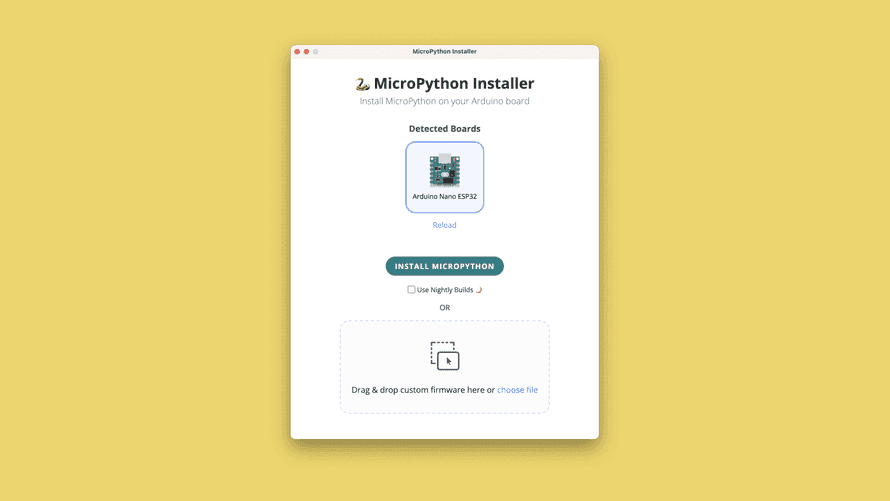Click the choose file link
The width and height of the screenshot is (890, 501).
518,390
